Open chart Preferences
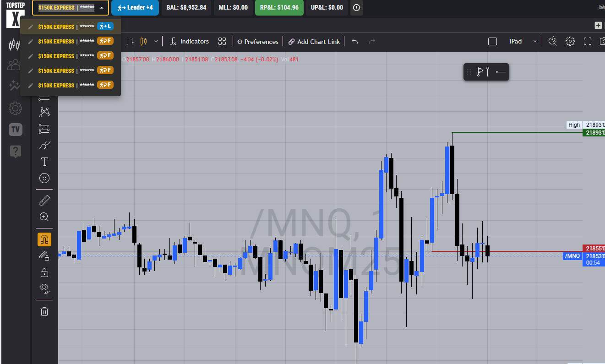 [x=258, y=42]
